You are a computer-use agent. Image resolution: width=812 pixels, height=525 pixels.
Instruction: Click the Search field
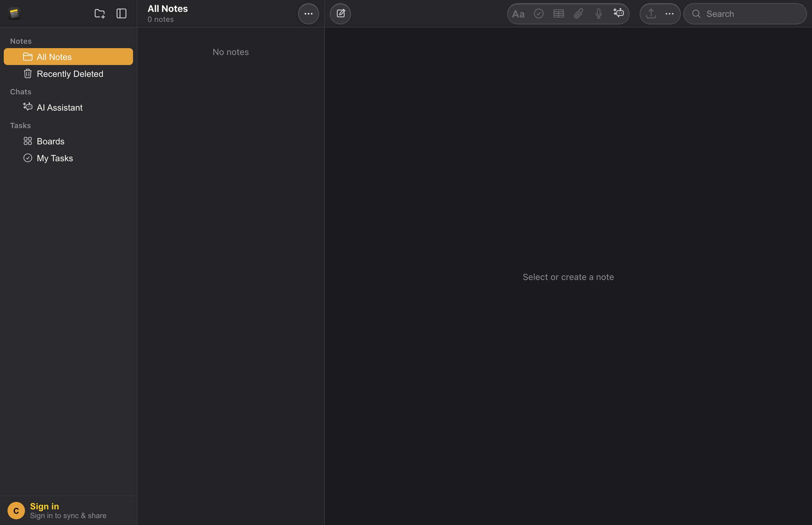745,14
